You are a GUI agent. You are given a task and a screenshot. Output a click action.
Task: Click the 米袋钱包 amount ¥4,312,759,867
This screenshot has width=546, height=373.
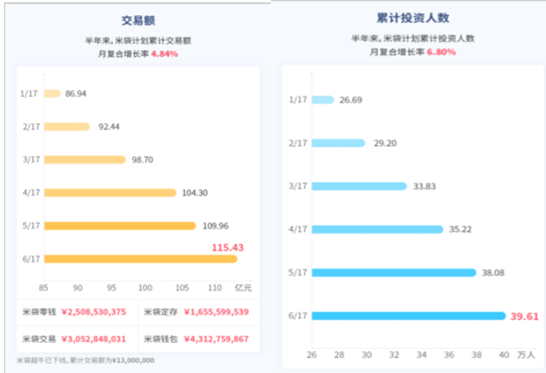click(x=216, y=339)
